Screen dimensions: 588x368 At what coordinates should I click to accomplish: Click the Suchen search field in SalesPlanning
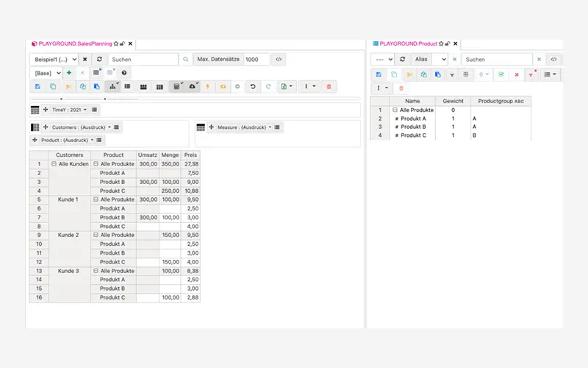[143, 59]
